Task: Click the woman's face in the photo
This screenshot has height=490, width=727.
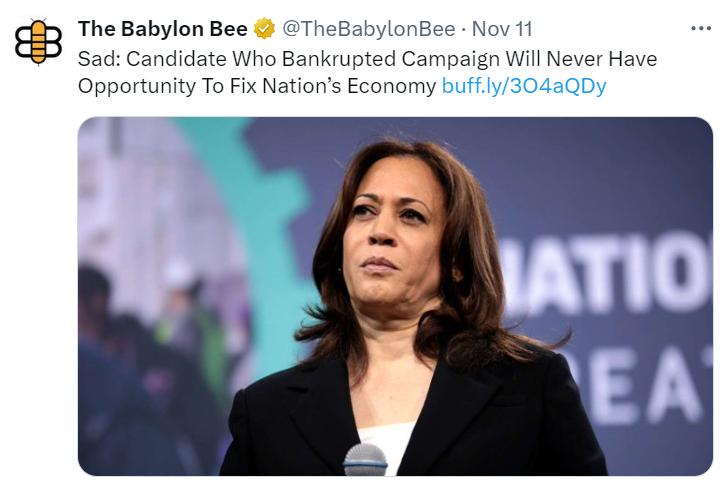Action: click(392, 236)
